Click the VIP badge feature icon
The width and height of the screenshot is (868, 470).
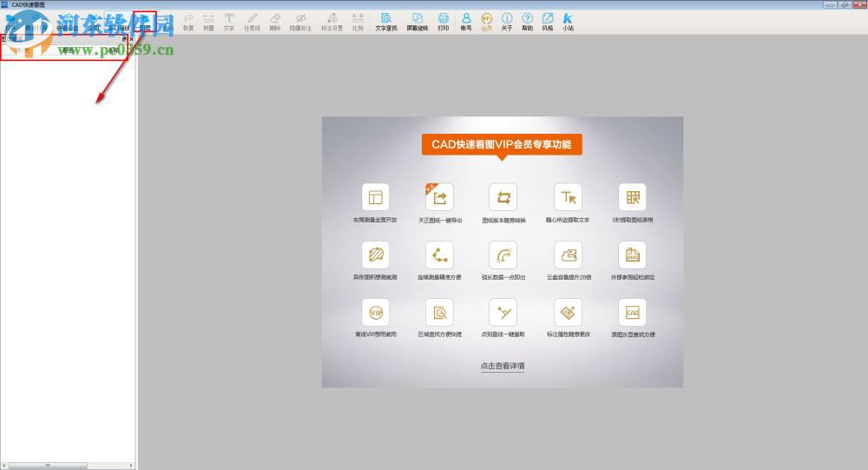[375, 313]
